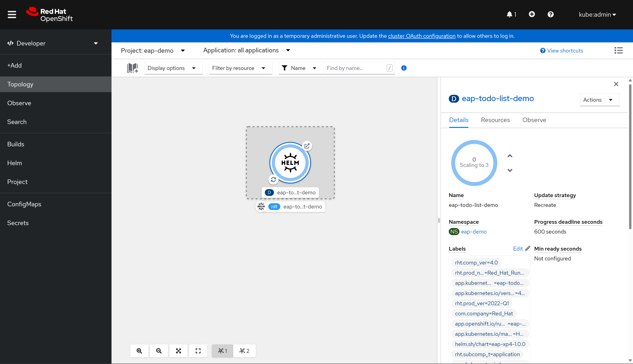This screenshot has width=633, height=364.
Task: Select the Resources tab in side panel
Action: tap(495, 120)
